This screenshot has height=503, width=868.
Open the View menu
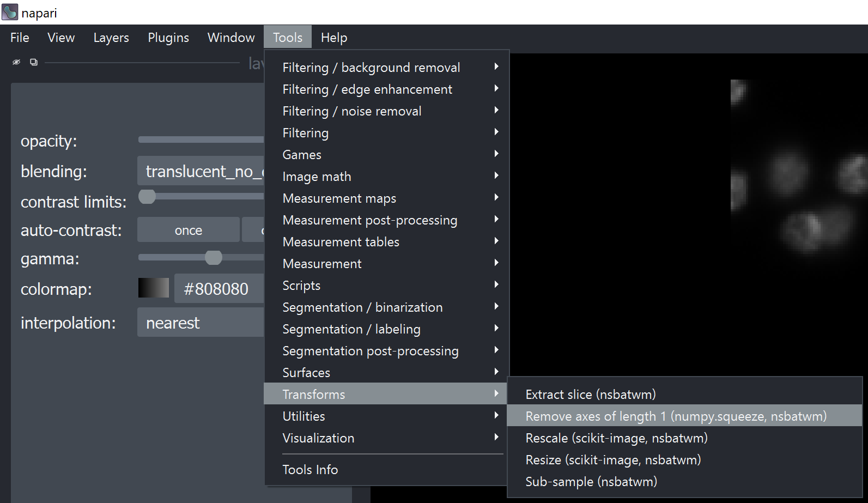click(x=61, y=38)
